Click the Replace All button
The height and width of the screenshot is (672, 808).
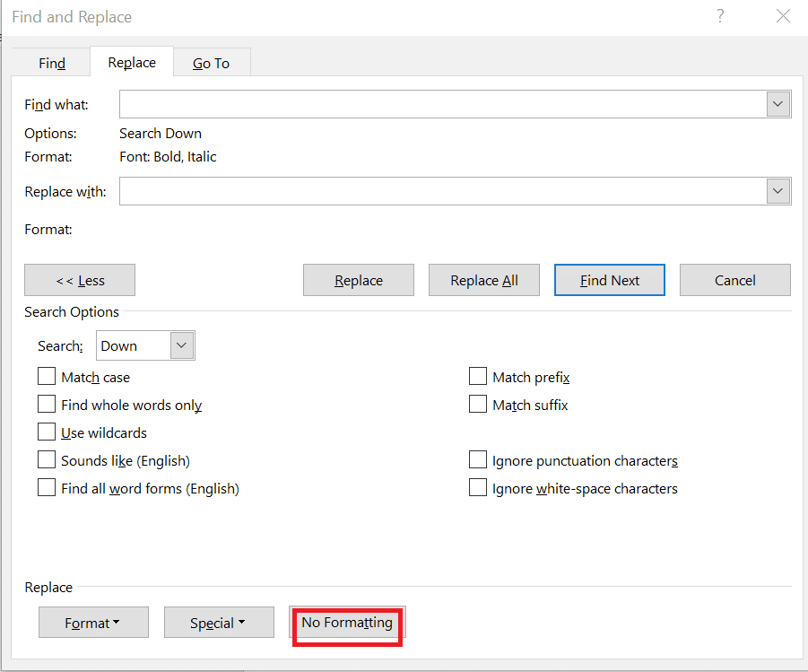coord(484,280)
